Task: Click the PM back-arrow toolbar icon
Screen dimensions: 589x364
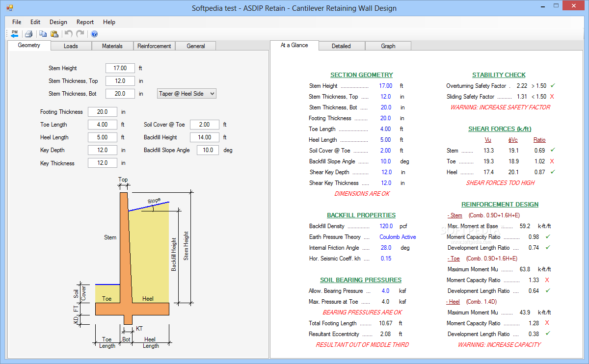Action: (14, 34)
